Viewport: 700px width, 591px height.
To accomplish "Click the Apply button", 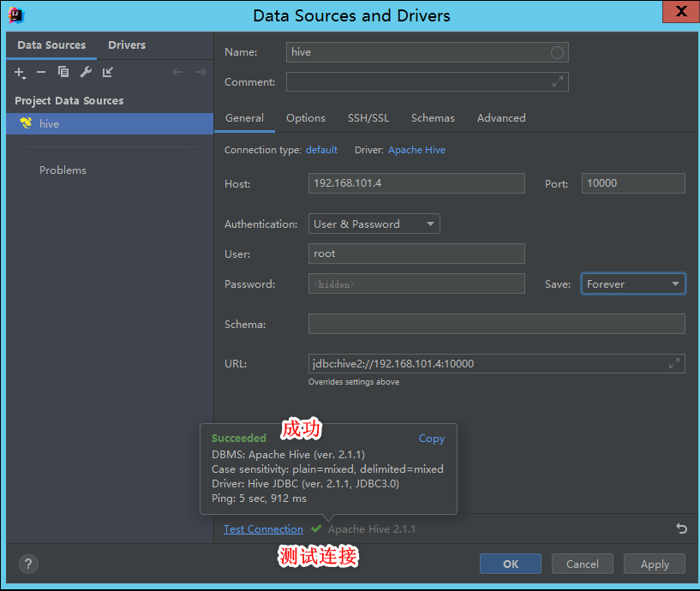I will 655,564.
